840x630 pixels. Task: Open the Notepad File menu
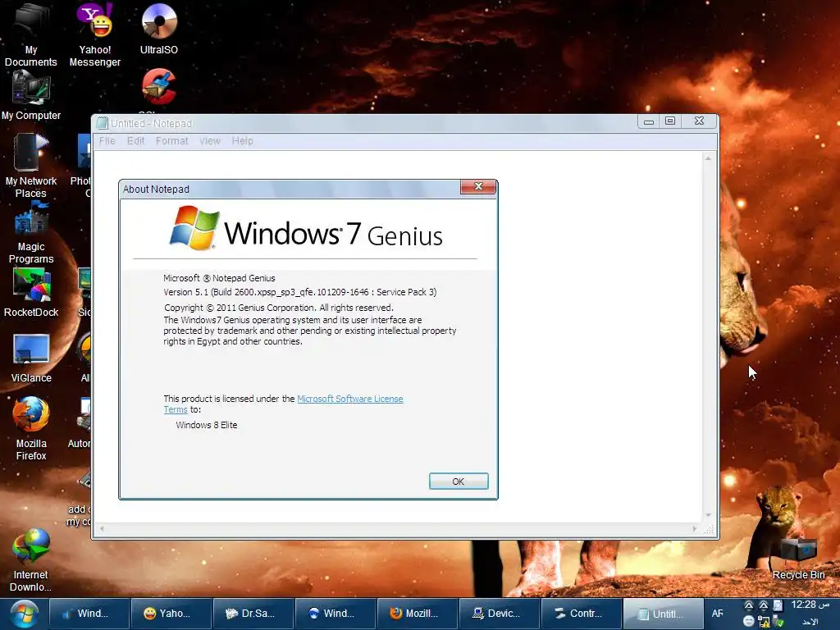coord(107,141)
